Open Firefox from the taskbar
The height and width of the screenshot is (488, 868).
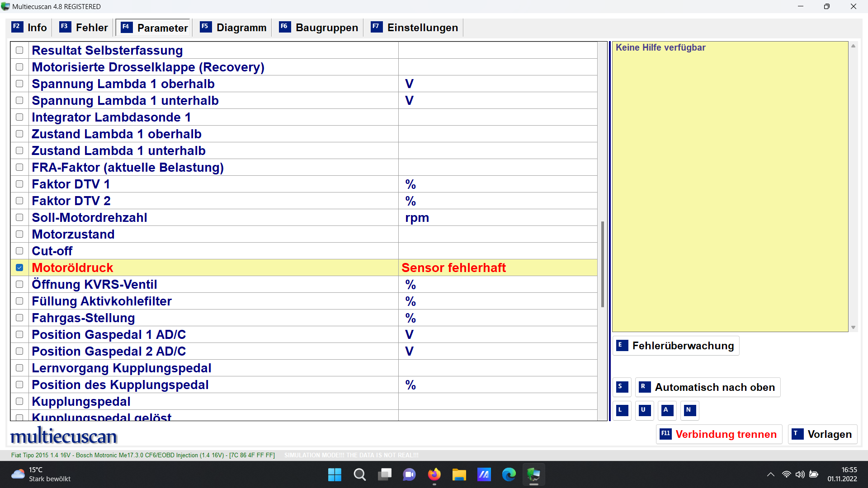[x=434, y=474]
